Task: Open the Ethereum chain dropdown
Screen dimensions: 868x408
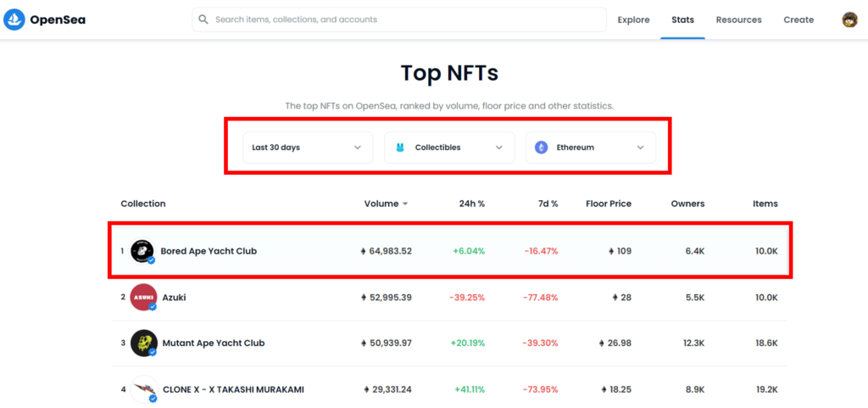Action: click(x=591, y=148)
